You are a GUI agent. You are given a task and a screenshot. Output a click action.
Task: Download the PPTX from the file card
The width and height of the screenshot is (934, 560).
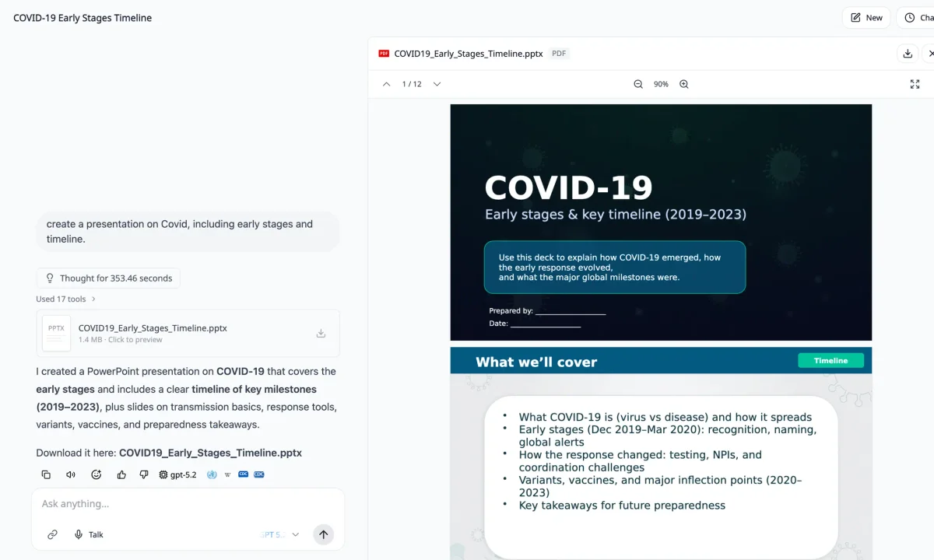[x=321, y=332]
